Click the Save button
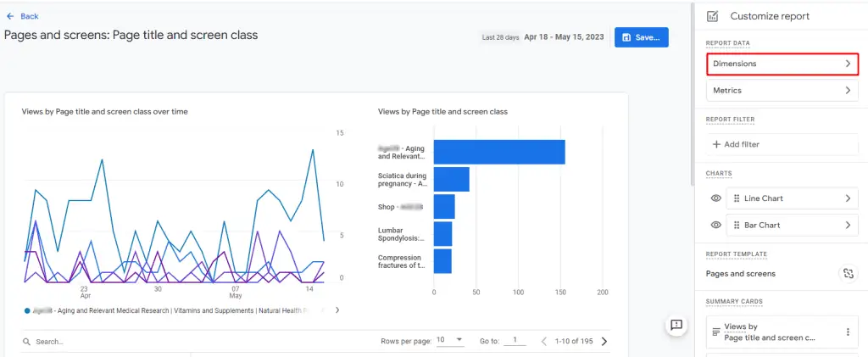The height and width of the screenshot is (357, 868). 641,37
